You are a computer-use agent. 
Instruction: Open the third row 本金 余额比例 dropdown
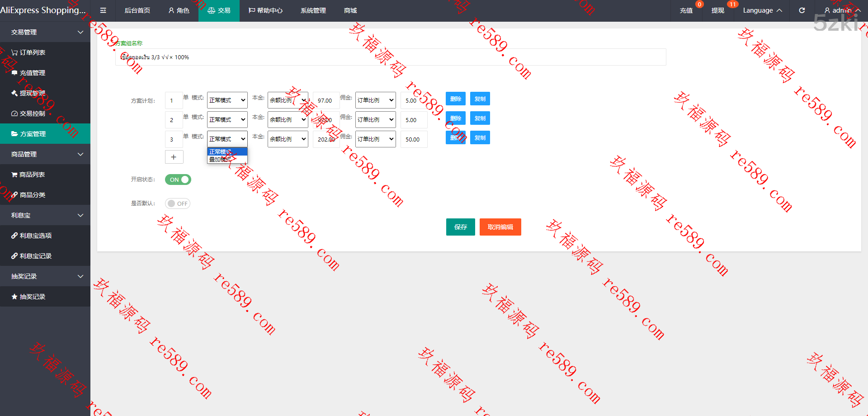[288, 139]
